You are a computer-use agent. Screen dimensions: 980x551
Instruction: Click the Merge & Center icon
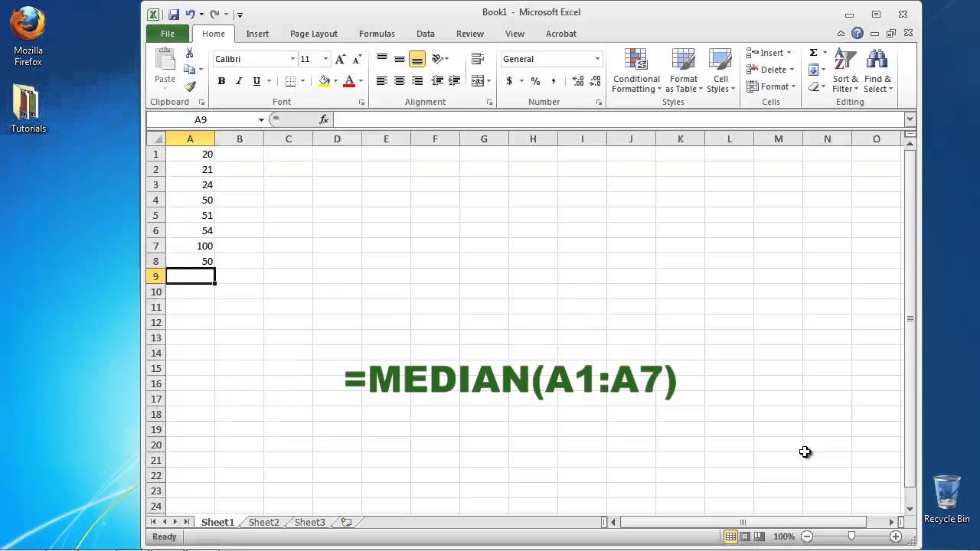point(477,81)
